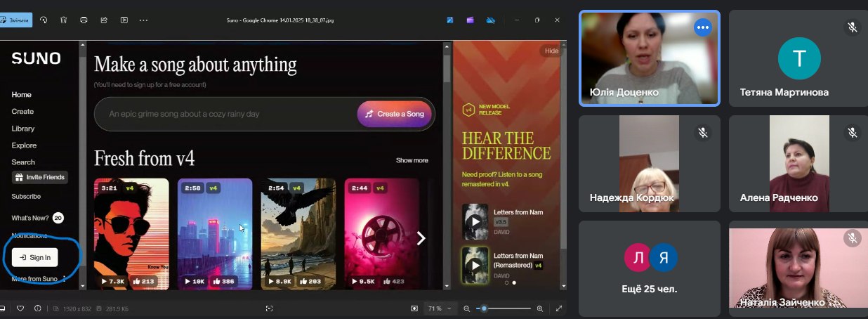Go to Explore in Suno sidebar

[24, 145]
